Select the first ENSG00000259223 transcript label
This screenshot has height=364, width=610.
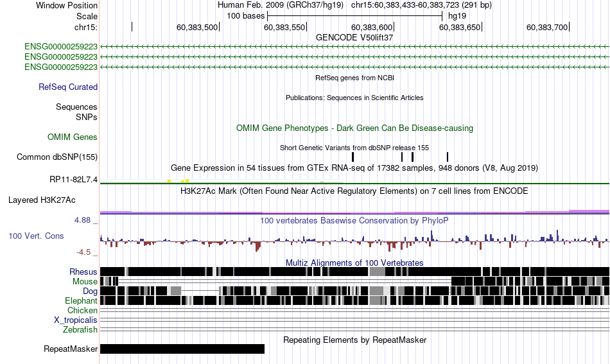61,47
